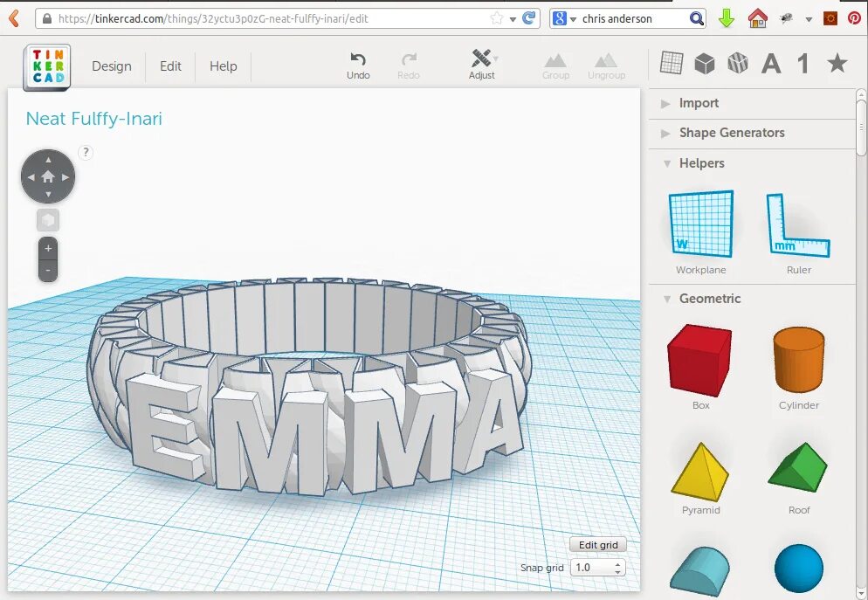Open the Design menu

click(112, 66)
